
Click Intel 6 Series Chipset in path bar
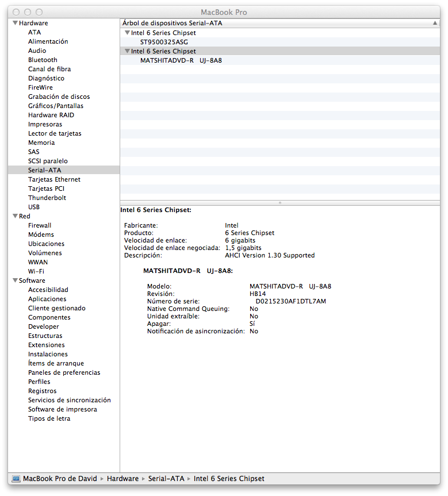point(229,478)
